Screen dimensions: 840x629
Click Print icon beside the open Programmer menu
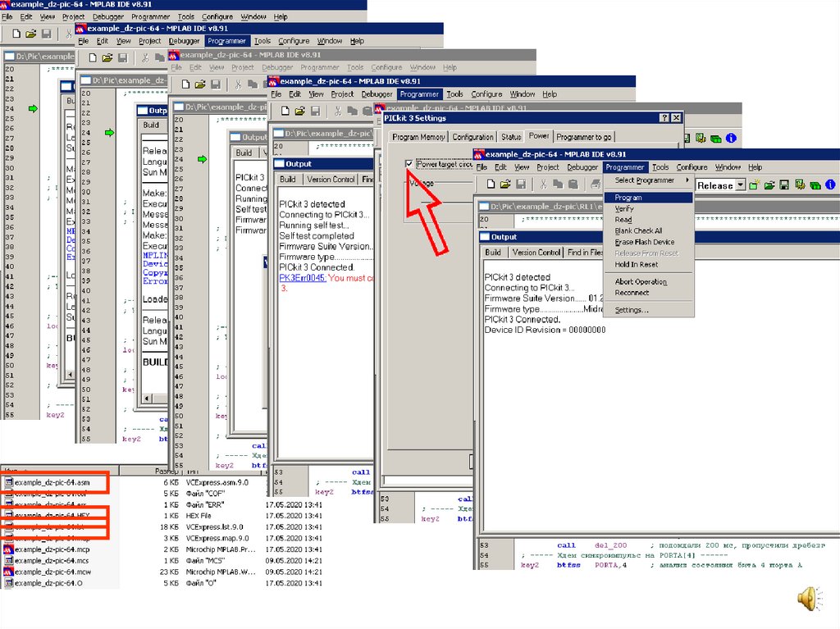point(596,185)
